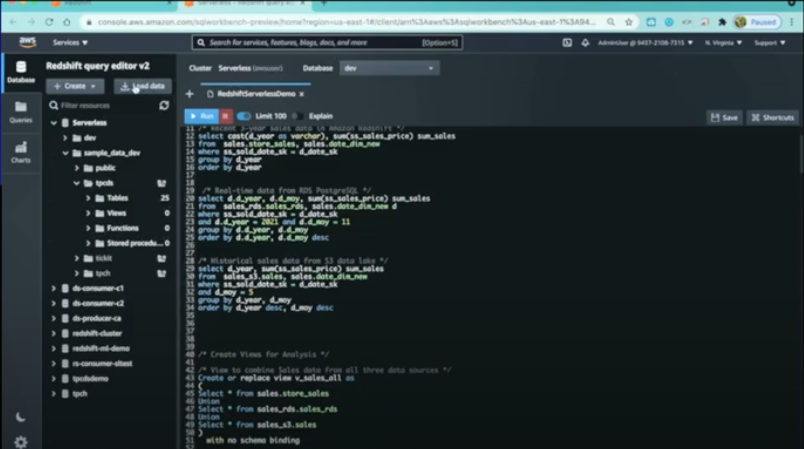Refresh the resources list
This screenshot has width=804, height=449.
pyautogui.click(x=164, y=106)
